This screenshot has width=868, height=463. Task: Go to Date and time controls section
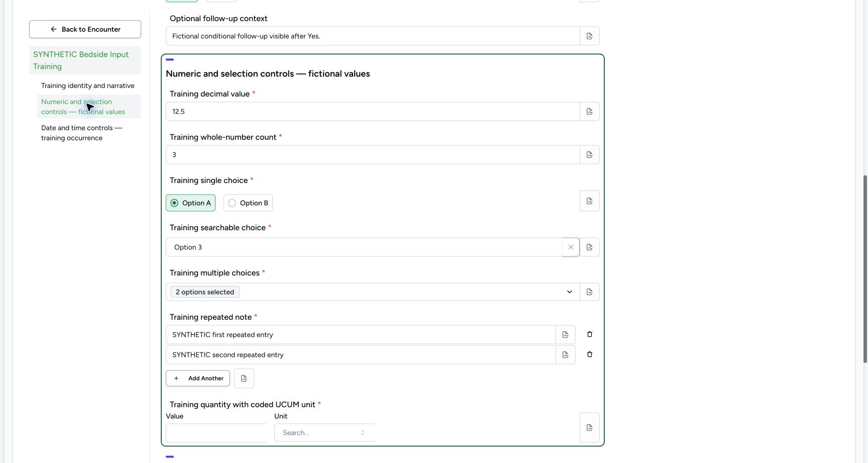pos(89,133)
